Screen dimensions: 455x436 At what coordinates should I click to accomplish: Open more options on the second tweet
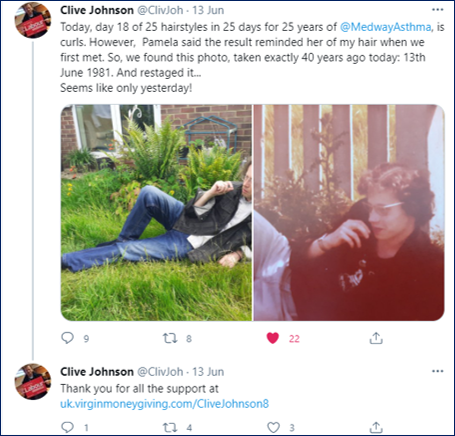(x=437, y=371)
